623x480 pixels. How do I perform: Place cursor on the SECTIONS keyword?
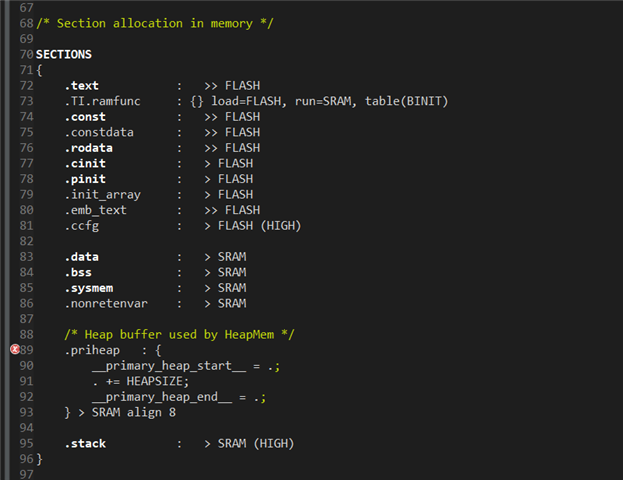[64, 54]
